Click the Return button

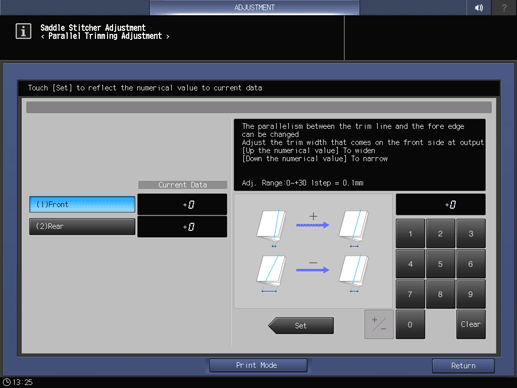click(463, 366)
